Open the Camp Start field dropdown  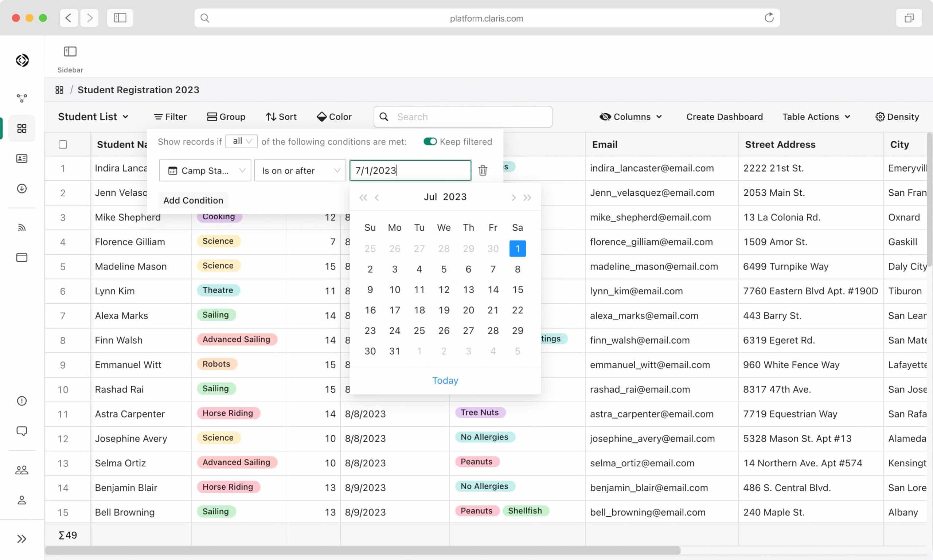[x=205, y=171]
